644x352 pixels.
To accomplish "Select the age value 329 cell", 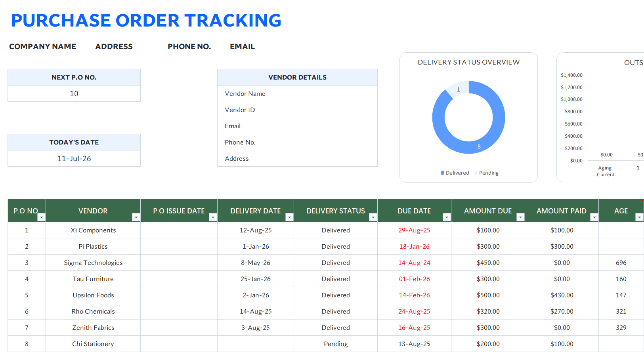I will coord(621,327).
